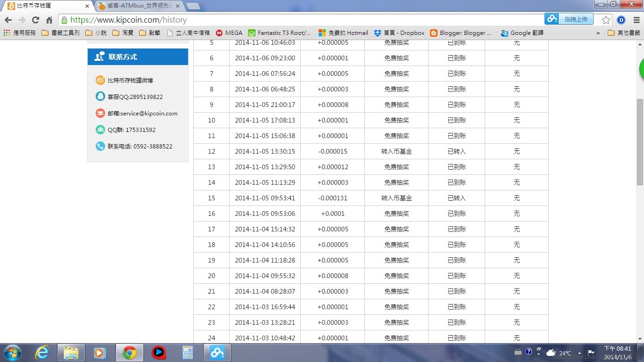Click the -0.000131 amount in row 15
The width and height of the screenshot is (644, 362).
coord(333,198)
